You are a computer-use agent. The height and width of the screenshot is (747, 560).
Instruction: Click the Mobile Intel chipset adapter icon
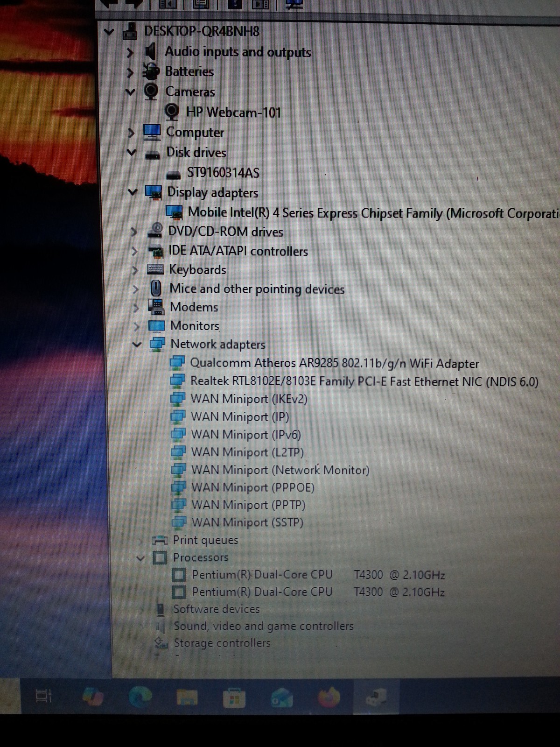click(175, 212)
